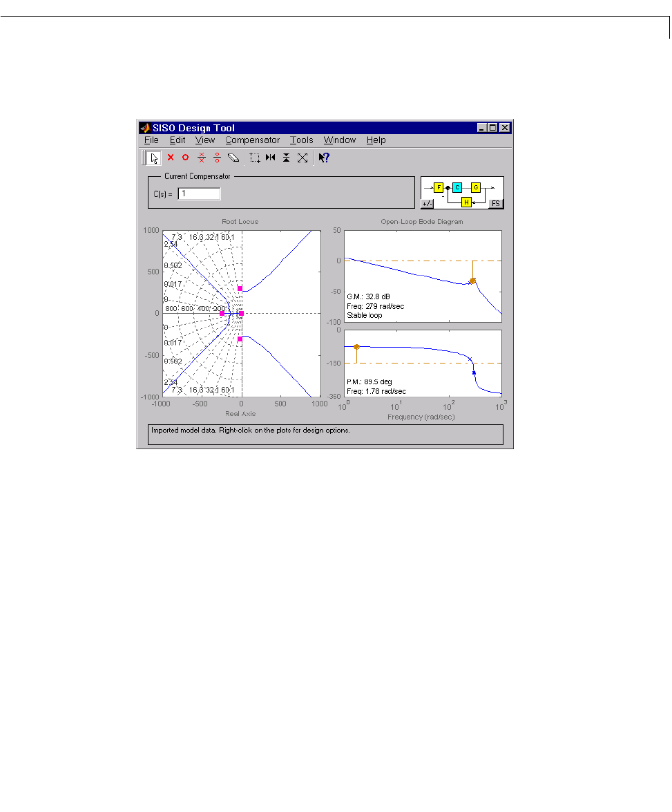Choose the add complex zero pair tool
Viewport: 672px width, 812px height.
(x=217, y=158)
